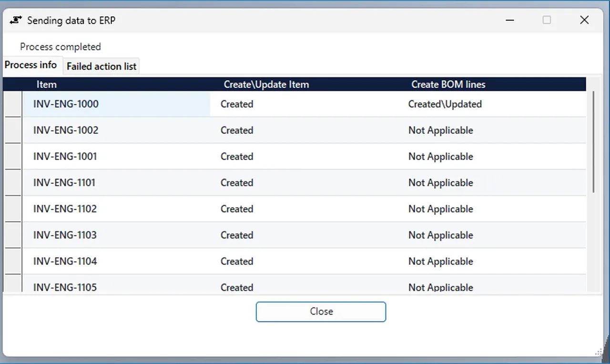The width and height of the screenshot is (610, 364).
Task: Close the Sending data to ERP window
Action: coord(584,20)
